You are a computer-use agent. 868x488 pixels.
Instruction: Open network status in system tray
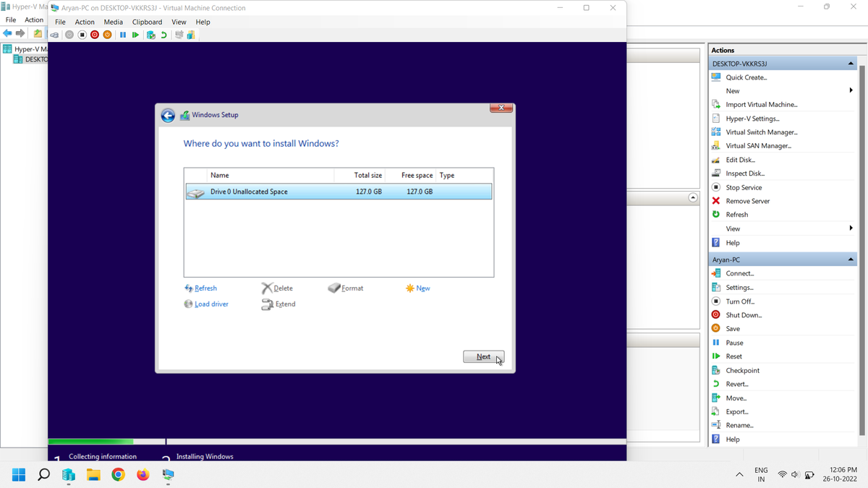click(x=783, y=475)
